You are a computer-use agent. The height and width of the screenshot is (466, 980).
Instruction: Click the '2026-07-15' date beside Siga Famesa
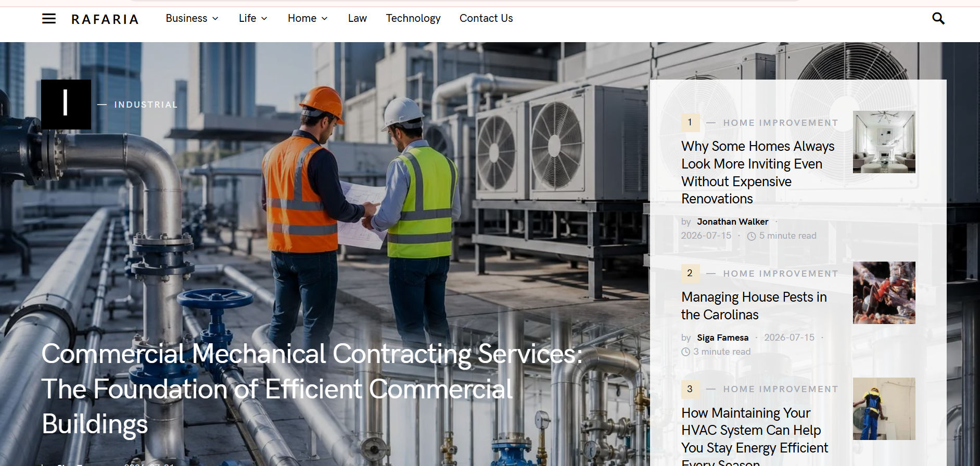[x=789, y=338]
